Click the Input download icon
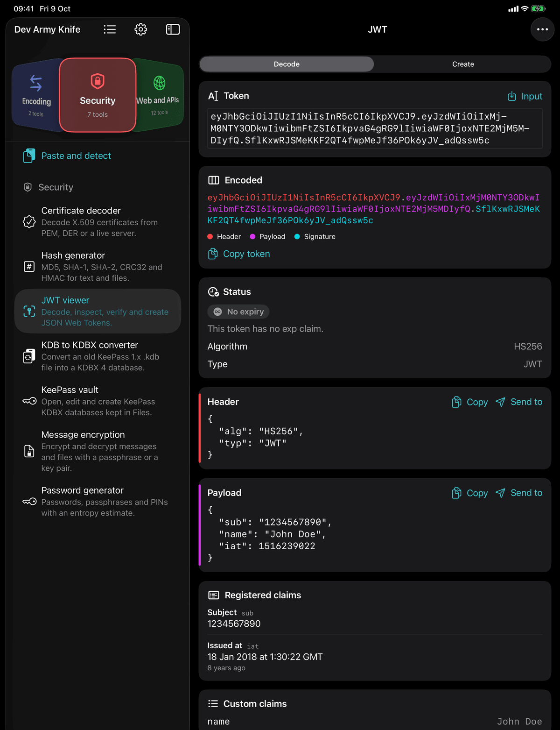The height and width of the screenshot is (730, 560). tap(512, 96)
